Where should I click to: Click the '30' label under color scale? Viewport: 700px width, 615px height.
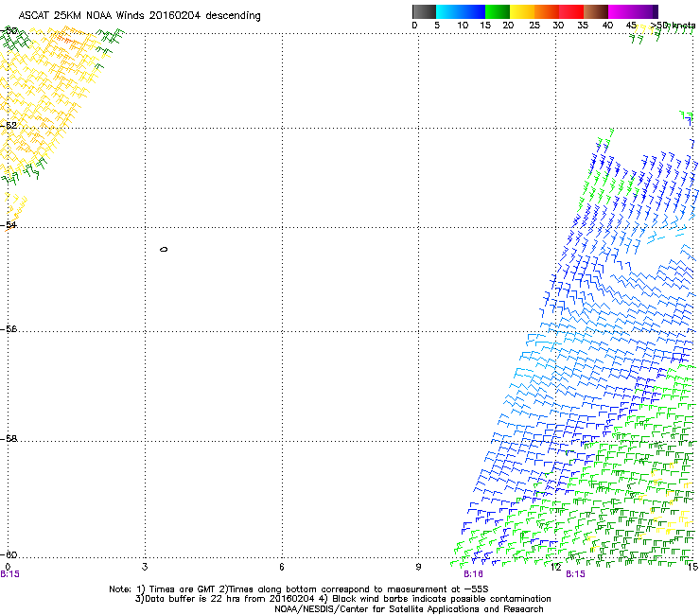tap(558, 26)
